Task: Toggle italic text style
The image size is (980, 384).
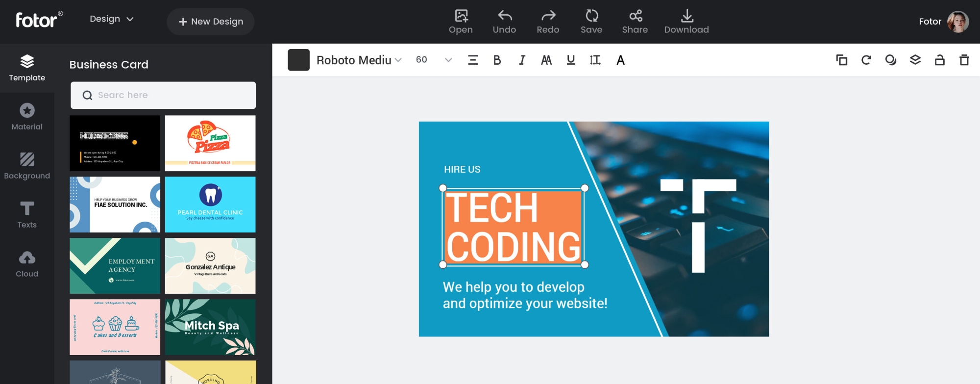Action: [x=522, y=60]
